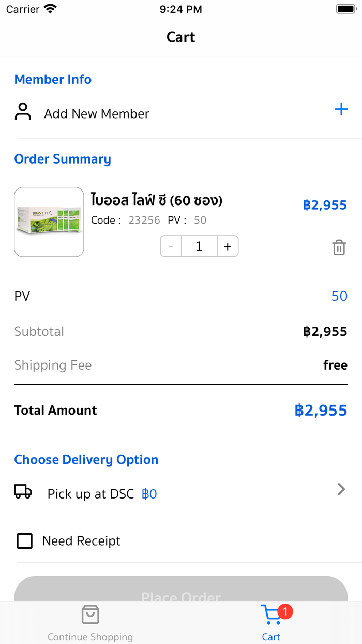This screenshot has width=362, height=644.
Task: Increase quantity with plus stepper button
Action: [x=228, y=246]
